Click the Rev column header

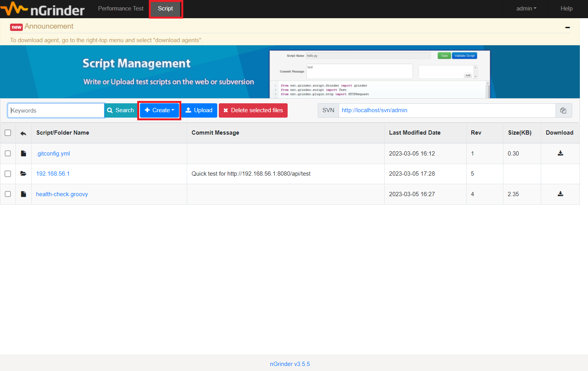pos(476,133)
